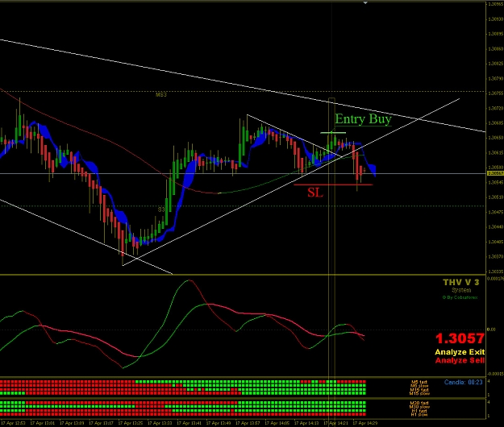Click the 1.30755 price axis label
The height and width of the screenshot is (427, 504).
495,93
